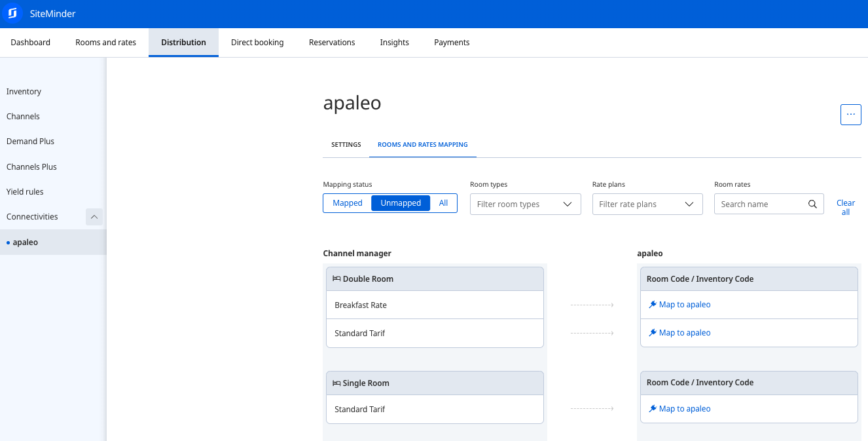Click the pin icon in Breakfast Rate mapping row
Viewport: 868px width, 441px height.
(x=653, y=305)
